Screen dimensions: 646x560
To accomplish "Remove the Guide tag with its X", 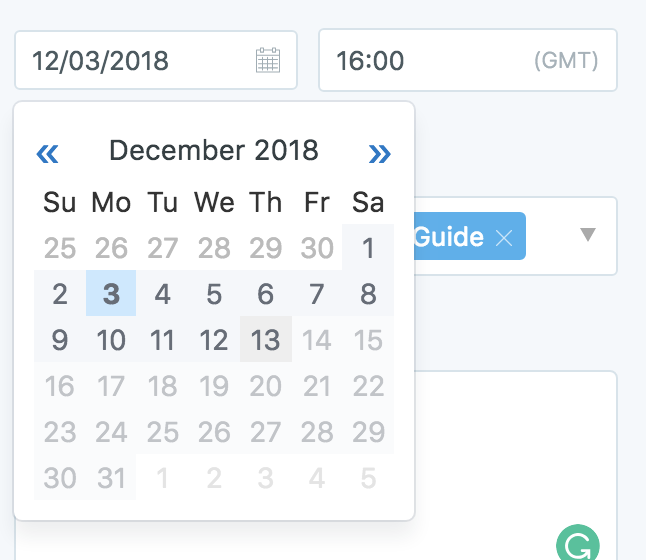I will (504, 238).
